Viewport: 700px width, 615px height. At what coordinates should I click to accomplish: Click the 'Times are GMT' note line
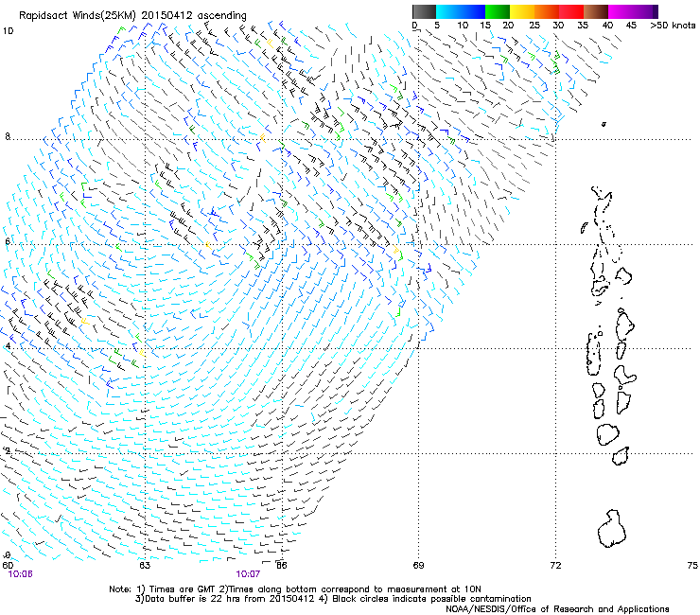coord(295,589)
